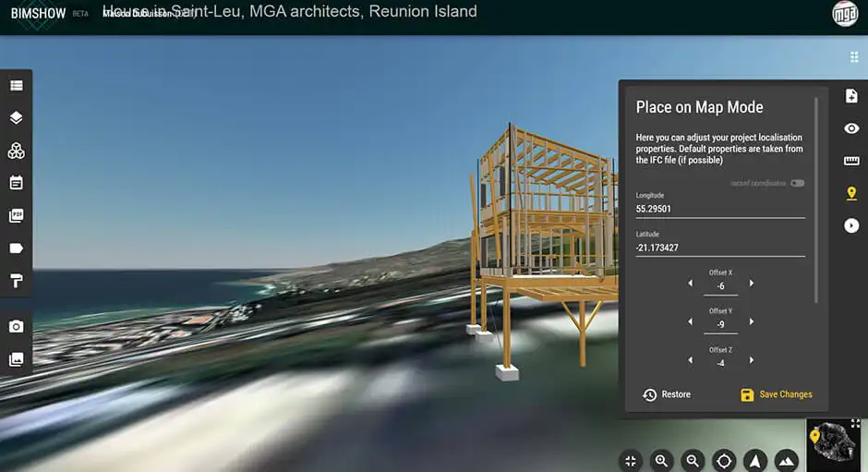868x472 pixels.
Task: Expand the minimap with its corner icon
Action: coord(855,424)
